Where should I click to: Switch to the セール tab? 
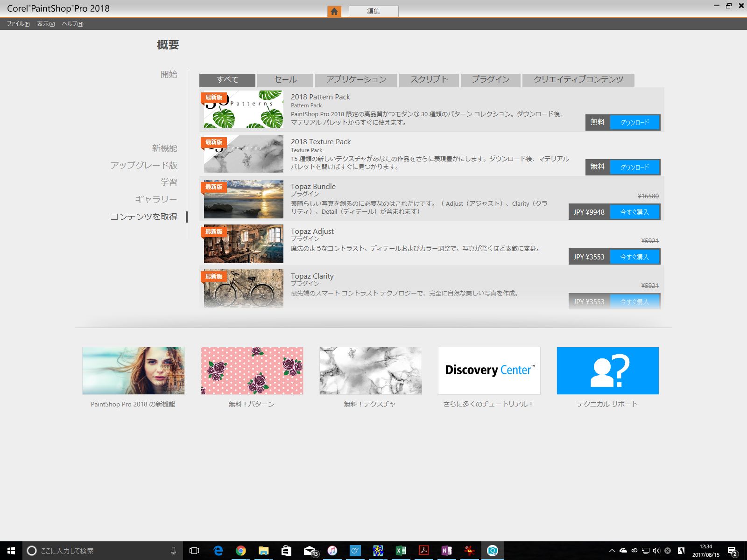[285, 80]
